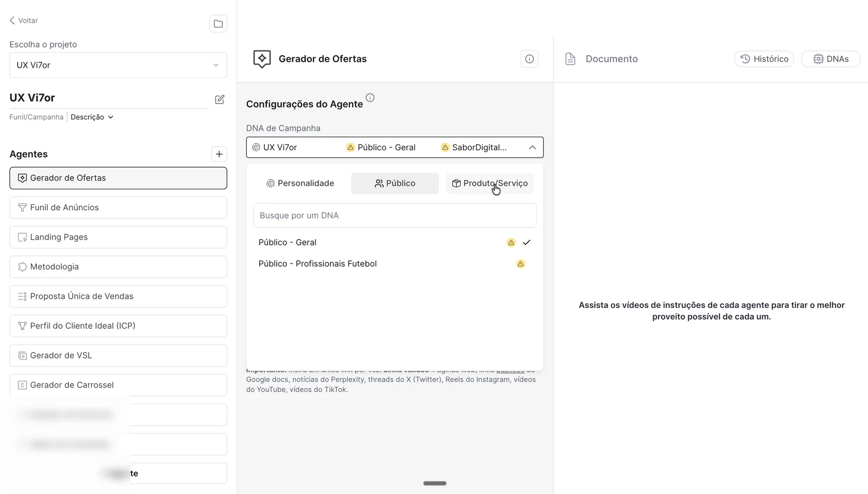Click the checkmark on Público - Geral

click(x=526, y=242)
